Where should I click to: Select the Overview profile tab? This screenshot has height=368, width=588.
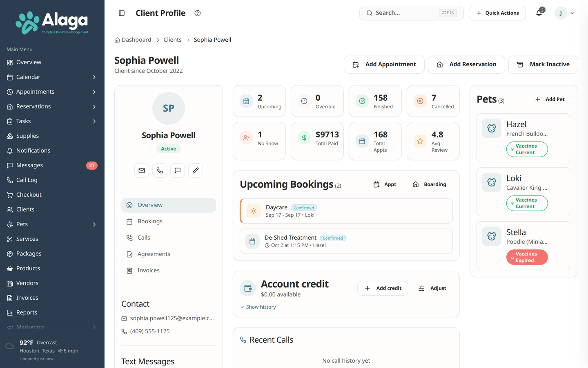169,205
